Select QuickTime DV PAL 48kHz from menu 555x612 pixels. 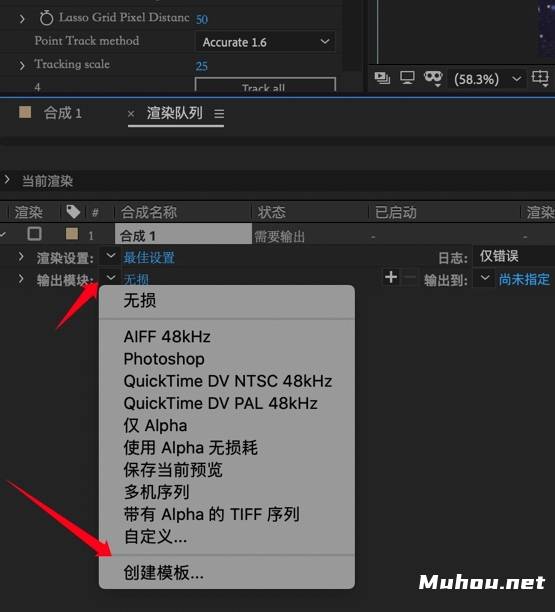coord(221,403)
